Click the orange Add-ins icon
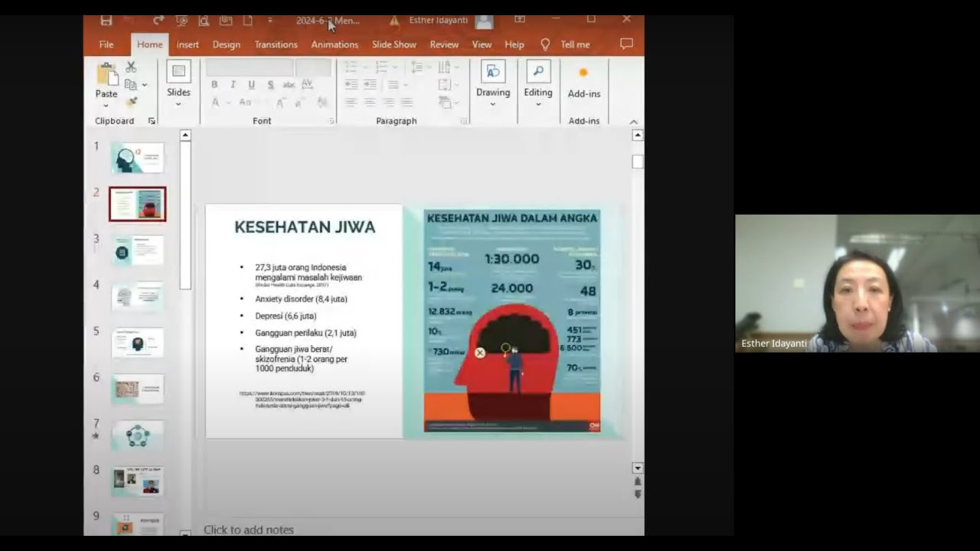980x551 pixels. [583, 73]
